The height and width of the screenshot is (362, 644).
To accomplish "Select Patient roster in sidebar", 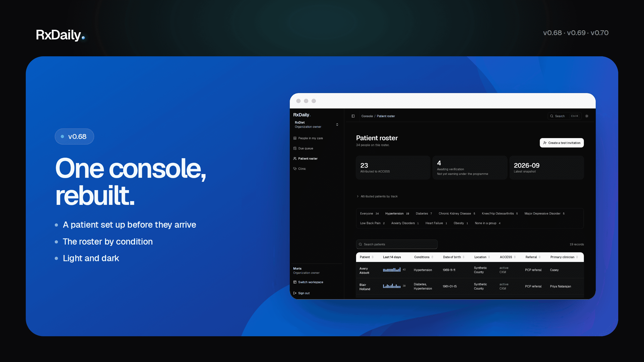I will click(305, 158).
